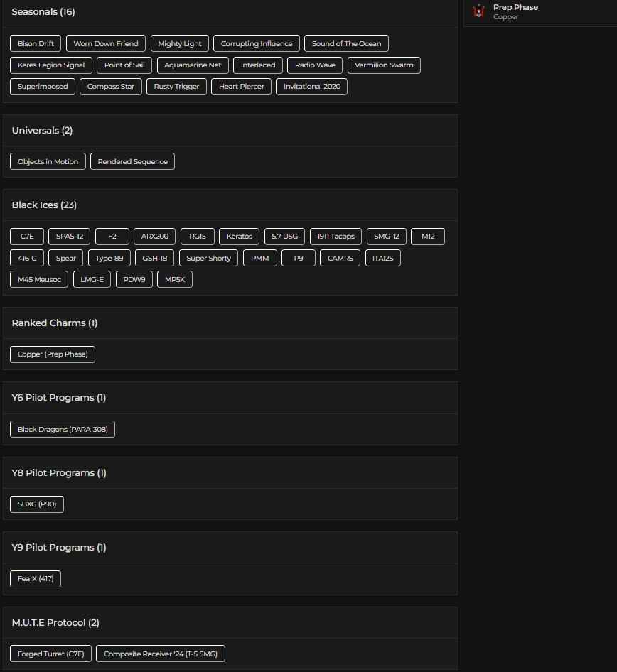617x672 pixels.
Task: Click the Keres Legion Signal charm
Action: pyautogui.click(x=50, y=65)
